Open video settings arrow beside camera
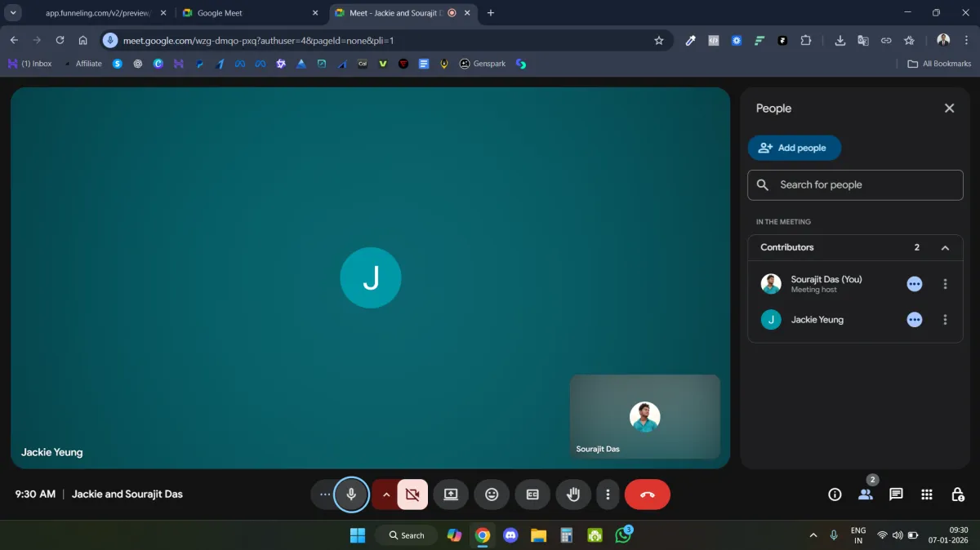 pyautogui.click(x=385, y=495)
